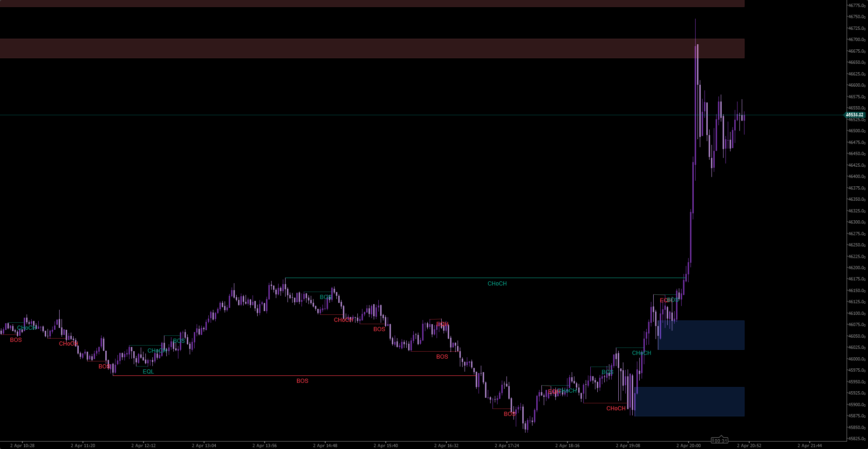Image resolution: width=868 pixels, height=449 pixels.
Task: Click the 2 Apr 13:04 time axis label
Action: tap(204, 446)
